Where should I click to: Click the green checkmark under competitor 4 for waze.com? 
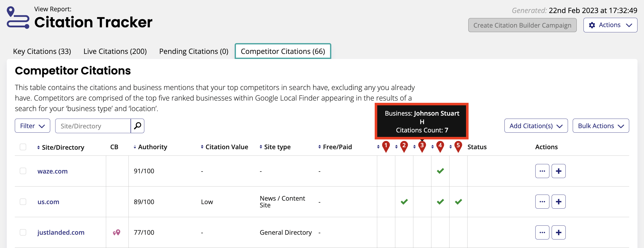pos(440,171)
